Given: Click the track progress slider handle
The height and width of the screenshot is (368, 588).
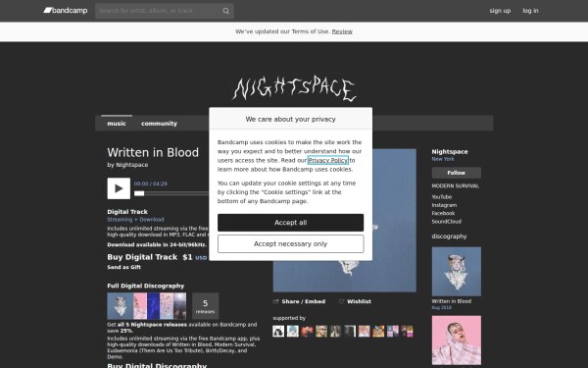Looking at the screenshot, I should coord(139,193).
